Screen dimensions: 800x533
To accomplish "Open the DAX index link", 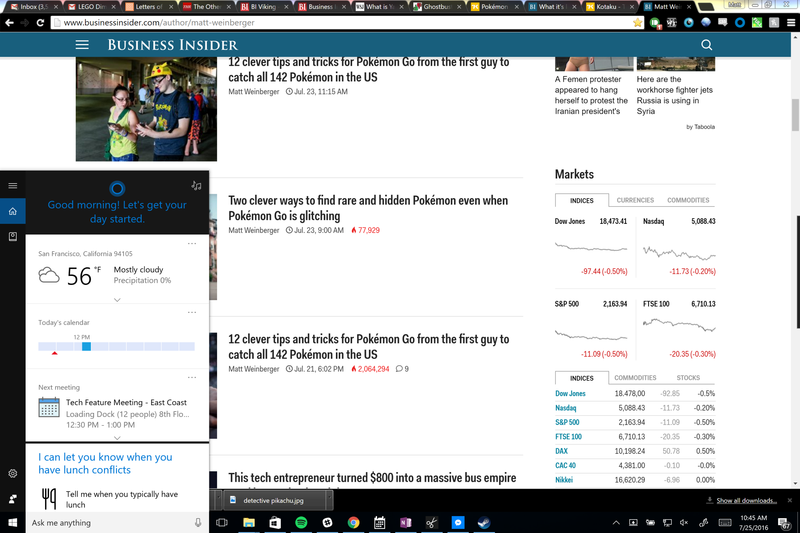I will coord(561,451).
